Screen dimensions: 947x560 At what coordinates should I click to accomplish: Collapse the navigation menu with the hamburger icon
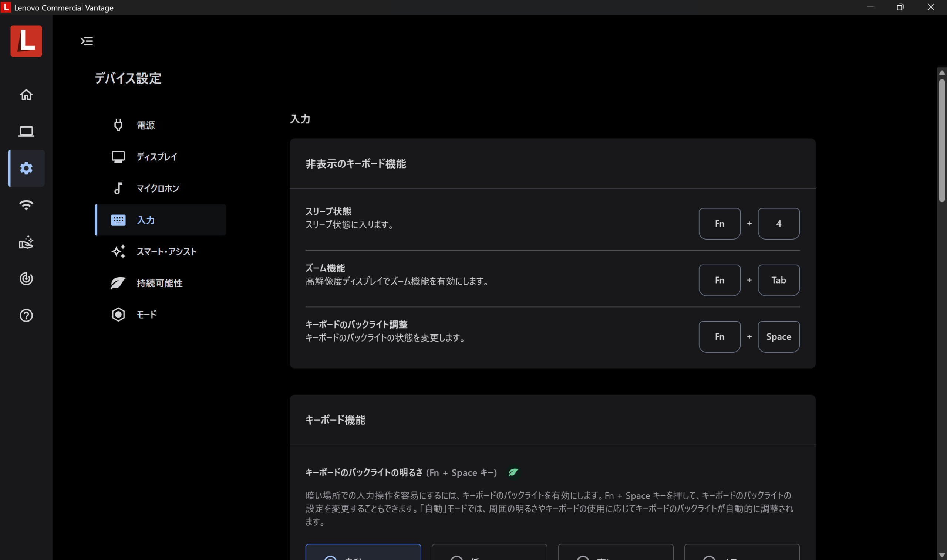(87, 41)
